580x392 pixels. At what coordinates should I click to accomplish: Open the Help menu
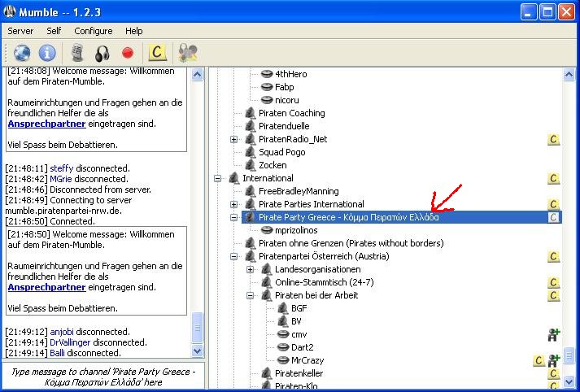pos(134,31)
